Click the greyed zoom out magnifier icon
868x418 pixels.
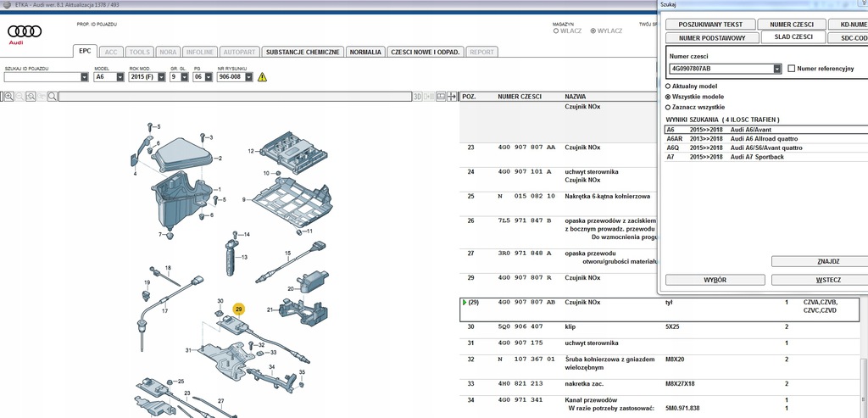coord(20,97)
